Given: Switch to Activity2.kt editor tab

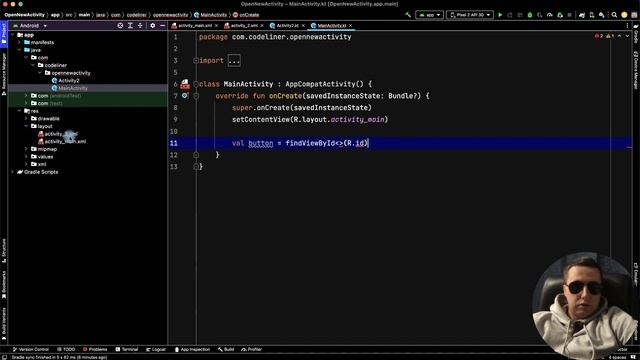Looking at the screenshot, I should (287, 26).
